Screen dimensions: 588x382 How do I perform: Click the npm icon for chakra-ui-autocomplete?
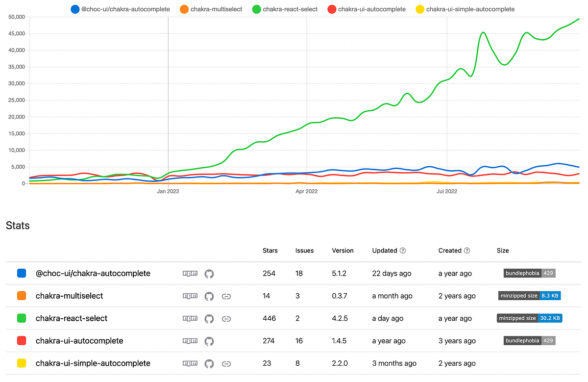coord(190,341)
